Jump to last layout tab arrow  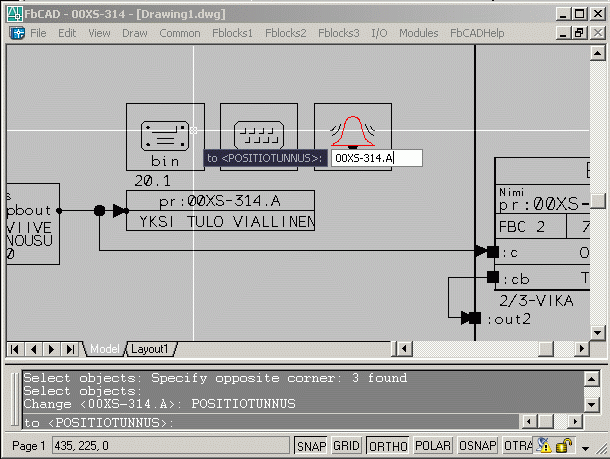pyautogui.click(x=69, y=349)
